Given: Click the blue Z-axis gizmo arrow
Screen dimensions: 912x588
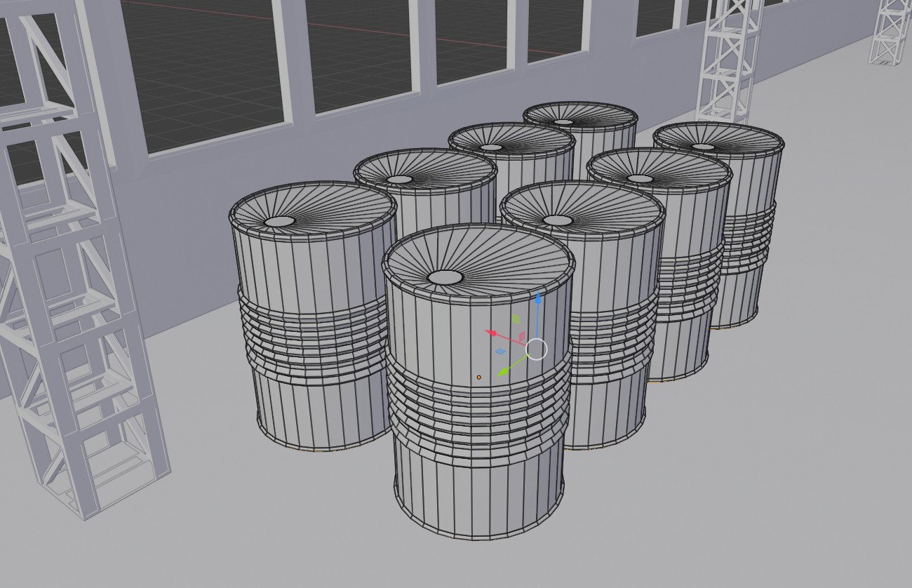Looking at the screenshot, I should click(x=538, y=299).
